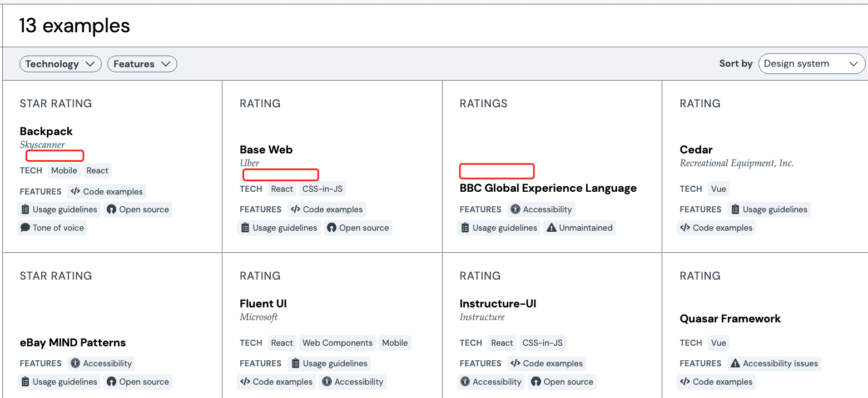Open the Base Web design system link
The image size is (868, 398).
266,150
